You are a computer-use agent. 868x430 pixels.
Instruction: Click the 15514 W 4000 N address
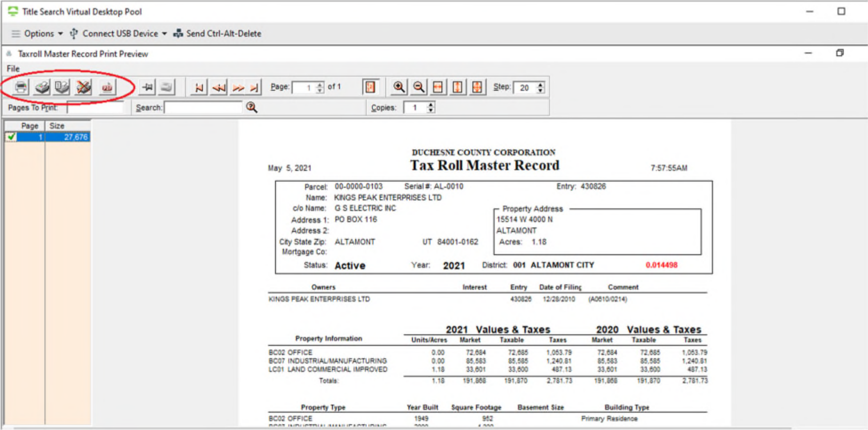(x=524, y=219)
